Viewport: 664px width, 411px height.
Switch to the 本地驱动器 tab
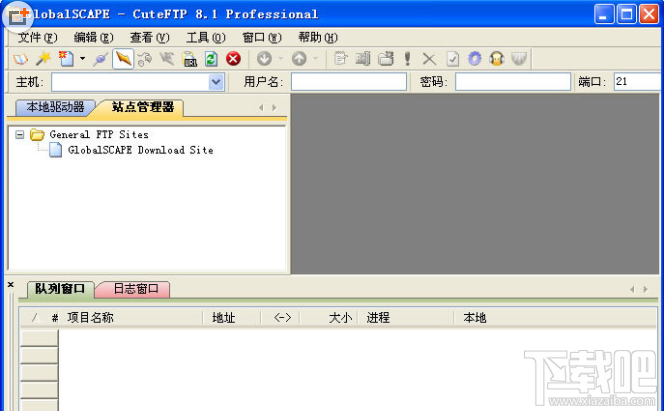pyautogui.click(x=55, y=107)
